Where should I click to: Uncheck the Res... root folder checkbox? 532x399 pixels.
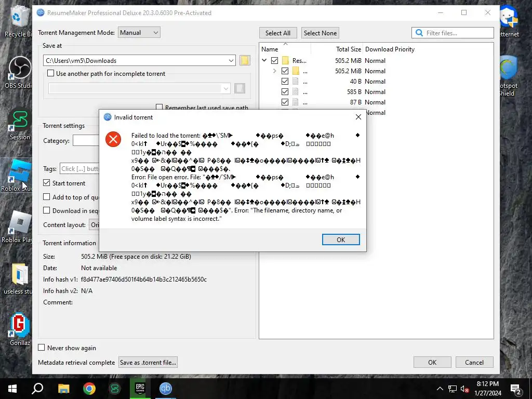click(x=274, y=60)
